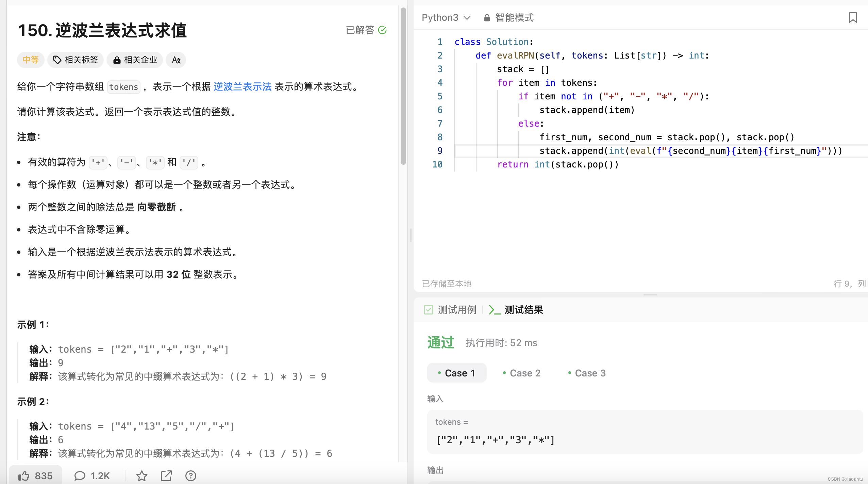868x484 pixels.
Task: Click the lock icon beside 智能模式
Action: tap(487, 18)
